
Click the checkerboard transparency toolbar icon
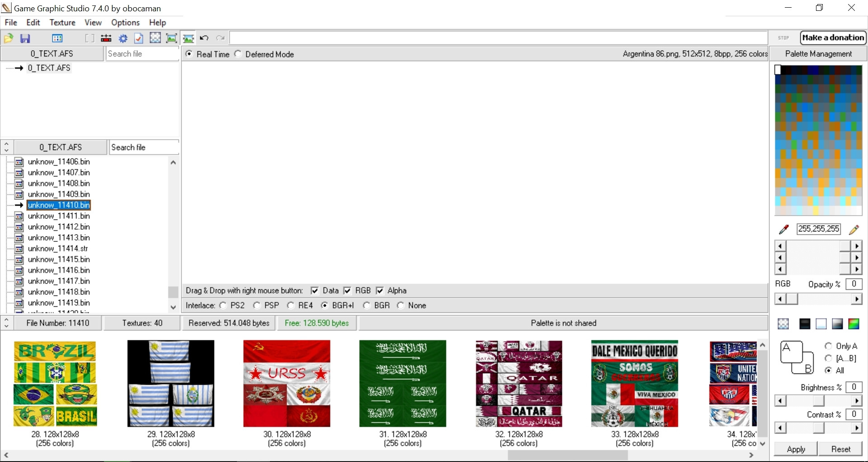(155, 38)
